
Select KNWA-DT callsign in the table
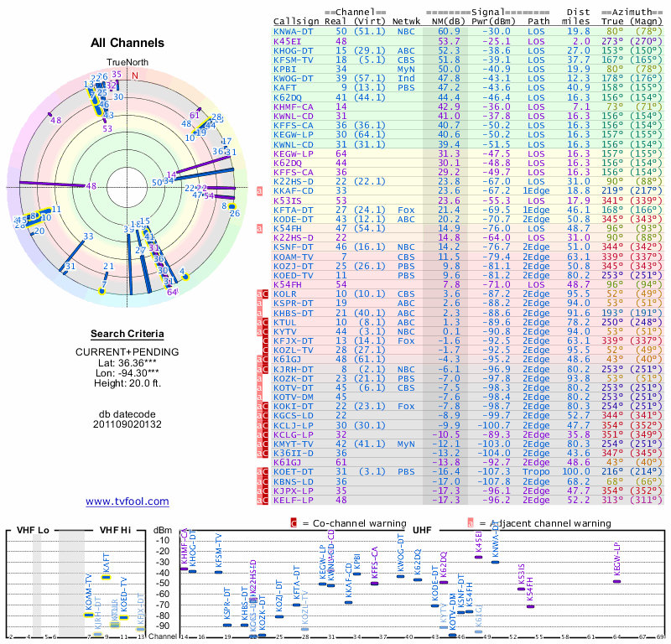click(293, 32)
